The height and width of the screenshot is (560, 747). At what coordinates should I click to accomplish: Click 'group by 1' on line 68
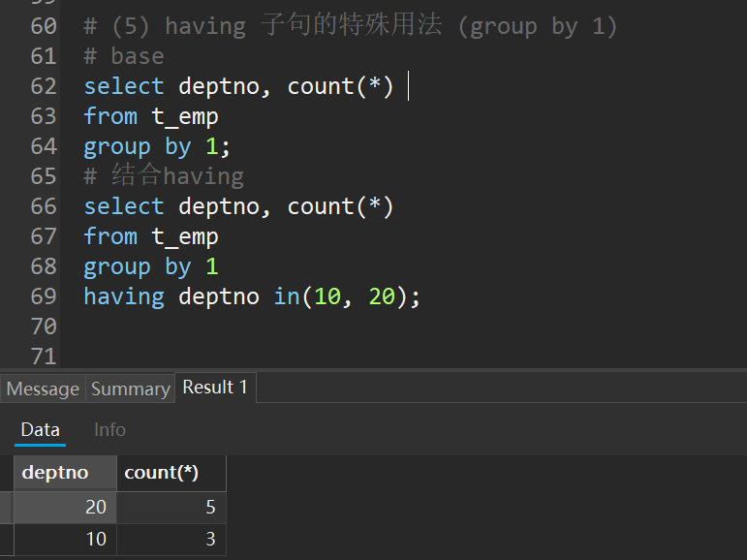[x=151, y=266]
